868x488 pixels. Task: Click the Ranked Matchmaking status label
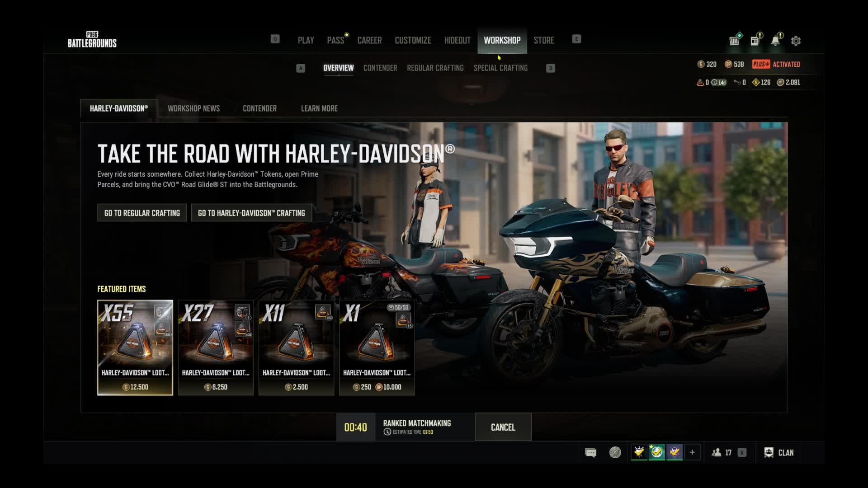point(417,423)
